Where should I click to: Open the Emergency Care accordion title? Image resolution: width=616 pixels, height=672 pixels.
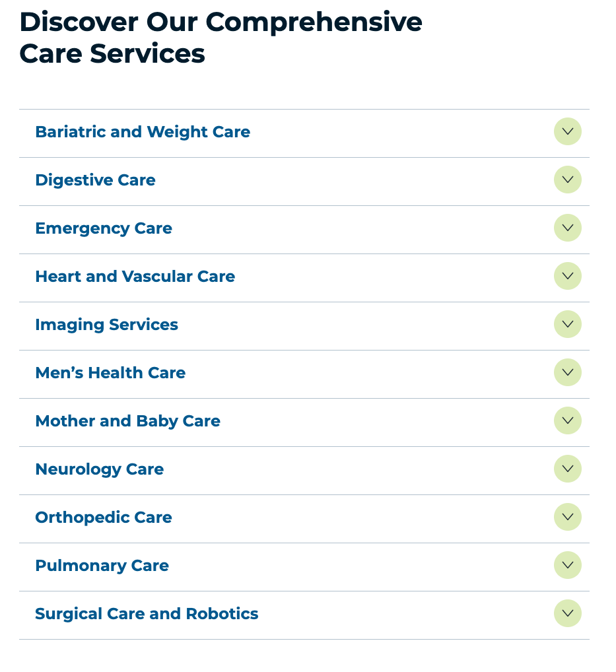click(x=104, y=228)
